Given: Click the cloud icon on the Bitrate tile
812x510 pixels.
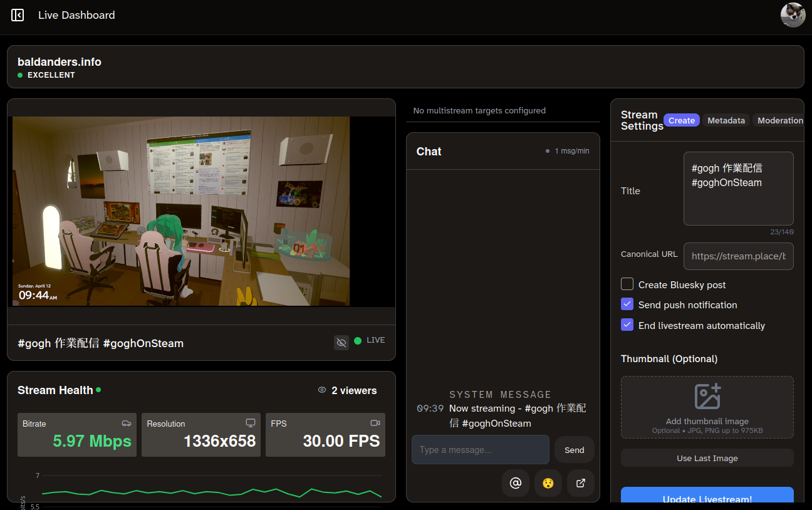Looking at the screenshot, I should pos(127,424).
